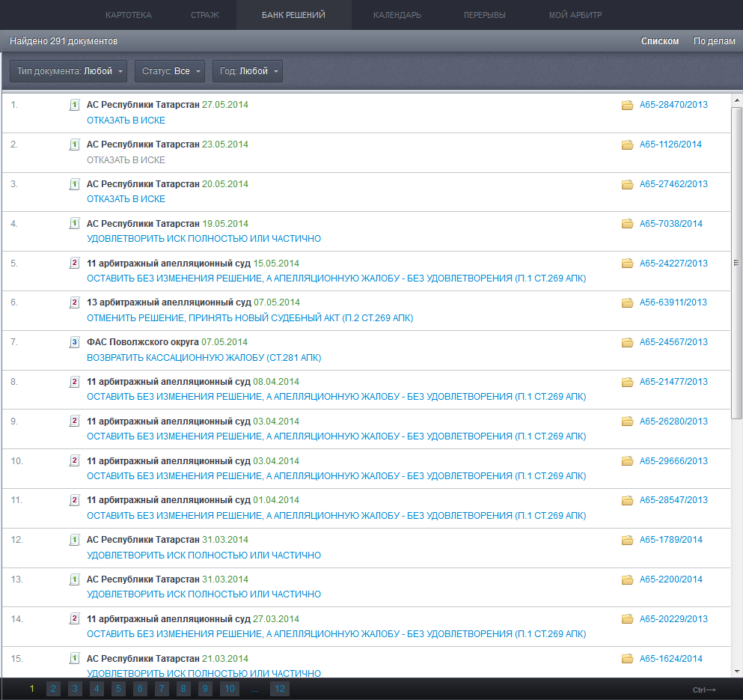743x700 pixels.
Task: Click folder icon next to А65-1789/2014
Action: coord(627,540)
